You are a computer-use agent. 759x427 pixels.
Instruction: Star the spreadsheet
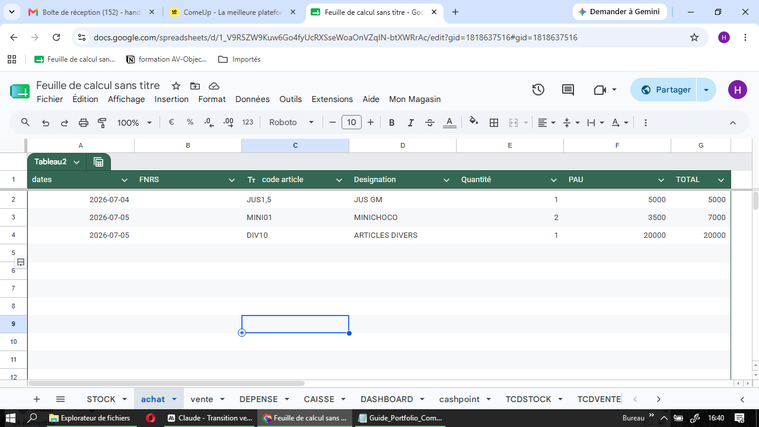click(176, 86)
